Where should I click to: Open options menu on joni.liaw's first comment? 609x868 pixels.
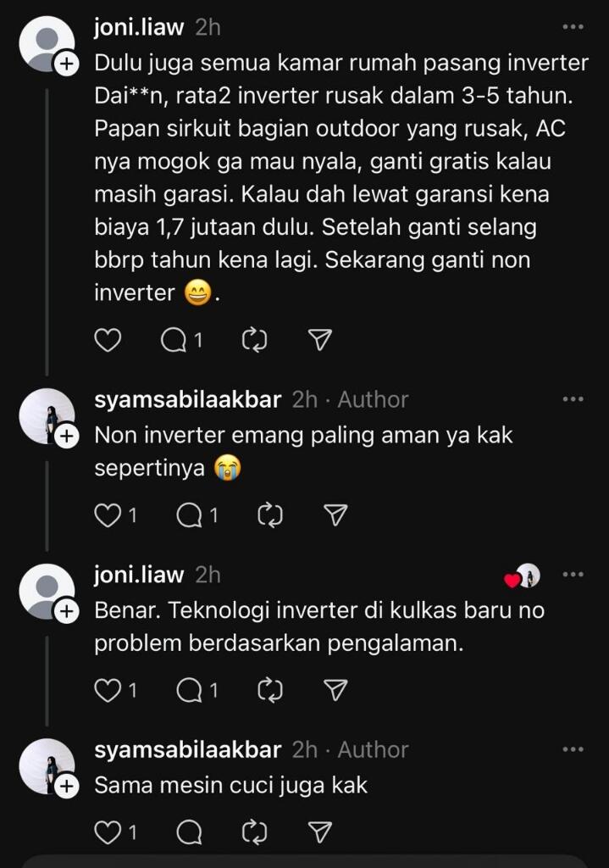click(x=573, y=27)
